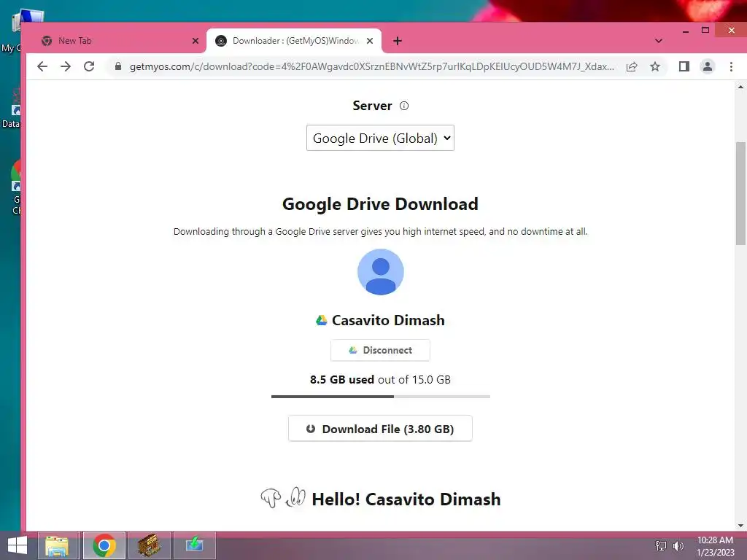The image size is (747, 560).
Task: Open the Chrome three-dot menu
Action: pos(731,66)
